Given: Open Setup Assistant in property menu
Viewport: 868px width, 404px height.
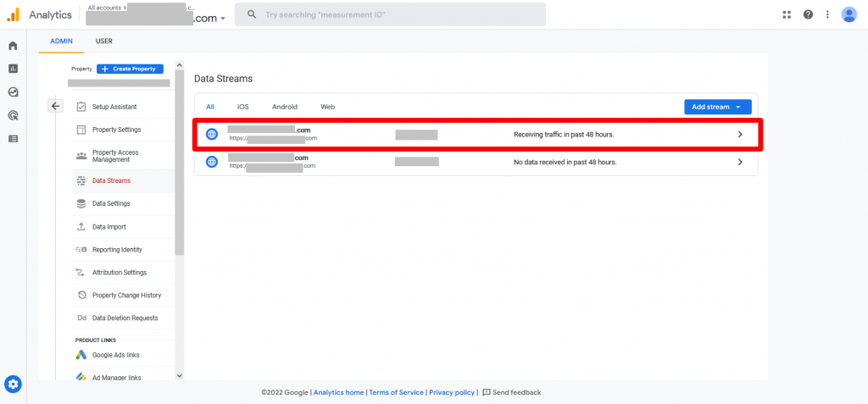Looking at the screenshot, I should pos(114,107).
